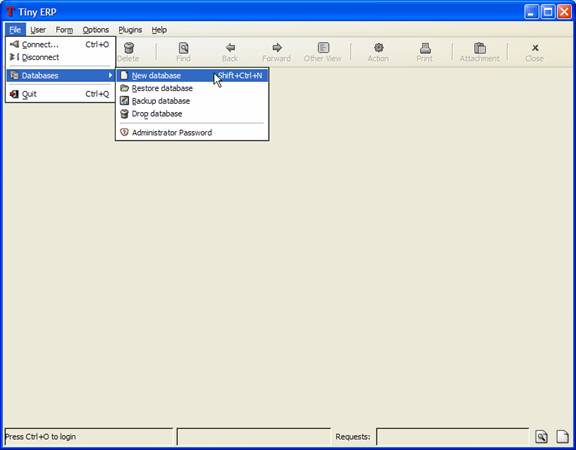Click the Print toolbar icon
Viewport: 576px width, 450px height.
425,48
